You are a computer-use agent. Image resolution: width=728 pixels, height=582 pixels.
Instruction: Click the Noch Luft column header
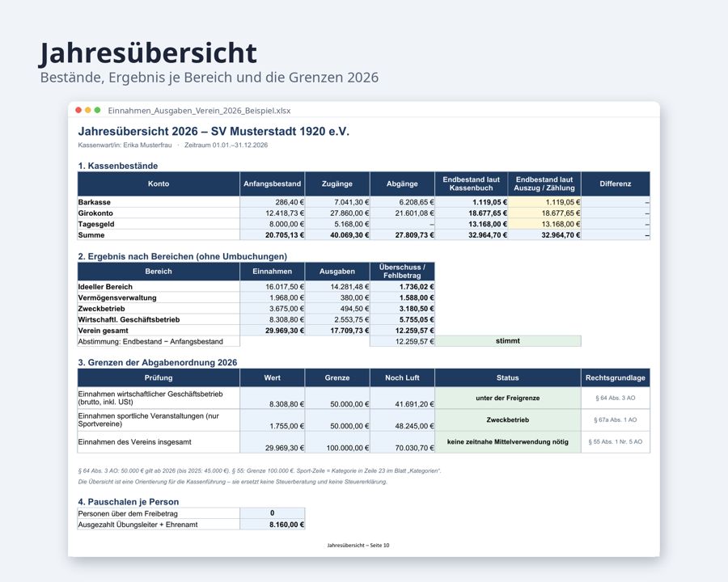(x=402, y=377)
